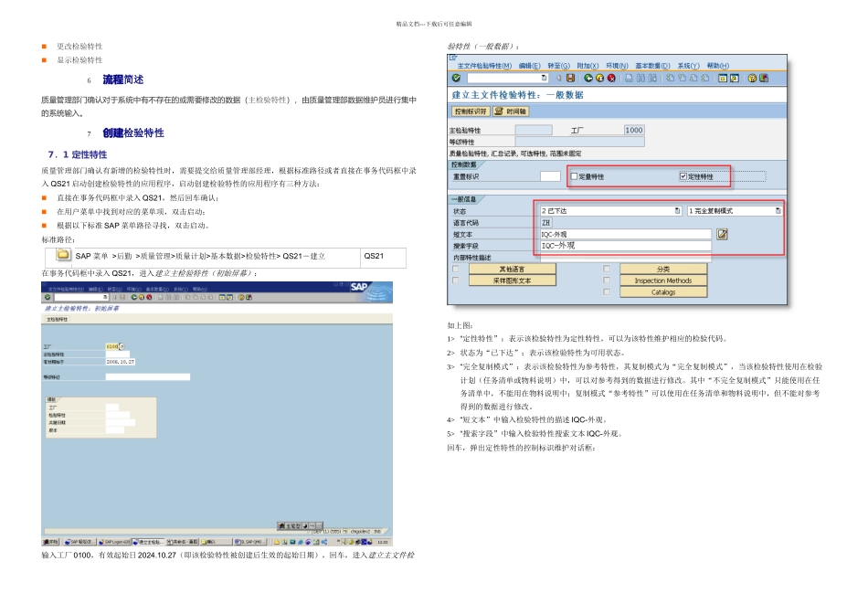This screenshot has width=868, height=614.
Task: Click the Customize Layout icon in the 一般数据 window
Action: coord(764,78)
